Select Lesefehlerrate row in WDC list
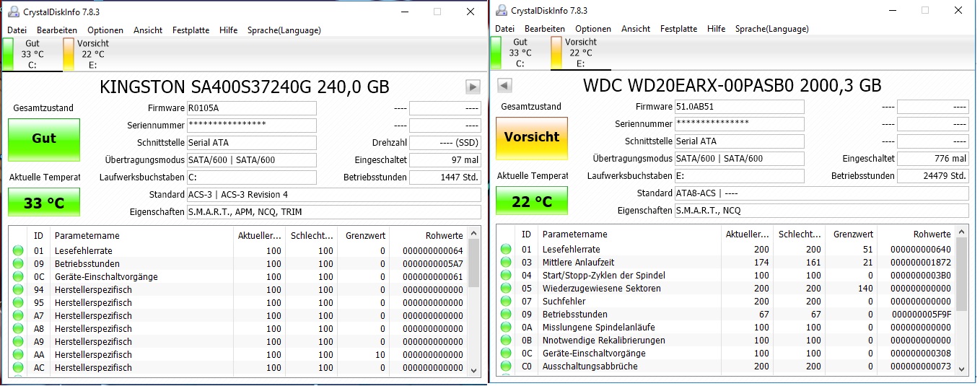Screen dimensions: 980x386 725,250
